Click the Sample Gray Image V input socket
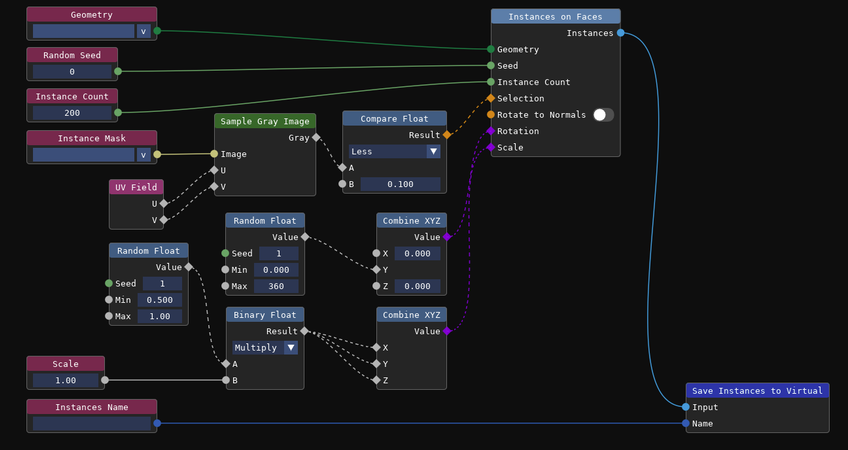Viewport: 848px width, 450px height. pos(214,187)
